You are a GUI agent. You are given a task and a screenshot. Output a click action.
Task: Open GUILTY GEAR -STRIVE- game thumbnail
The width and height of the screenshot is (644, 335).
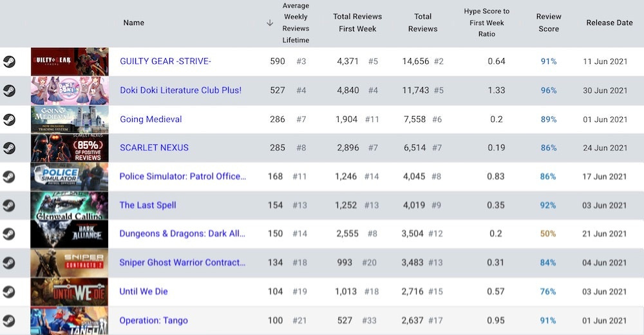point(70,62)
